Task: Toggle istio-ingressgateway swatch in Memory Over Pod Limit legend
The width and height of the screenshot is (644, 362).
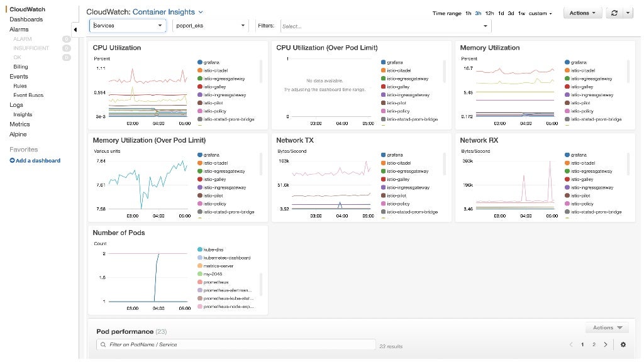Action: pos(200,187)
